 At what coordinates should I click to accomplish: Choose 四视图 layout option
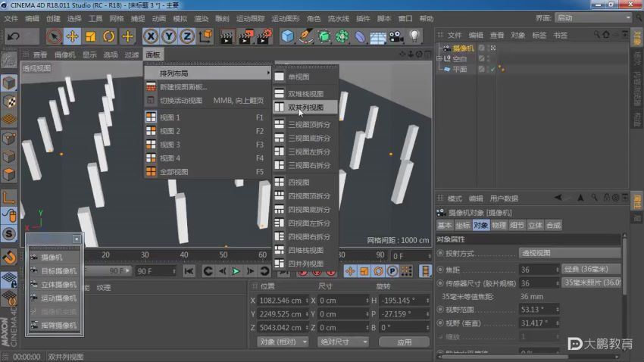(x=305, y=183)
